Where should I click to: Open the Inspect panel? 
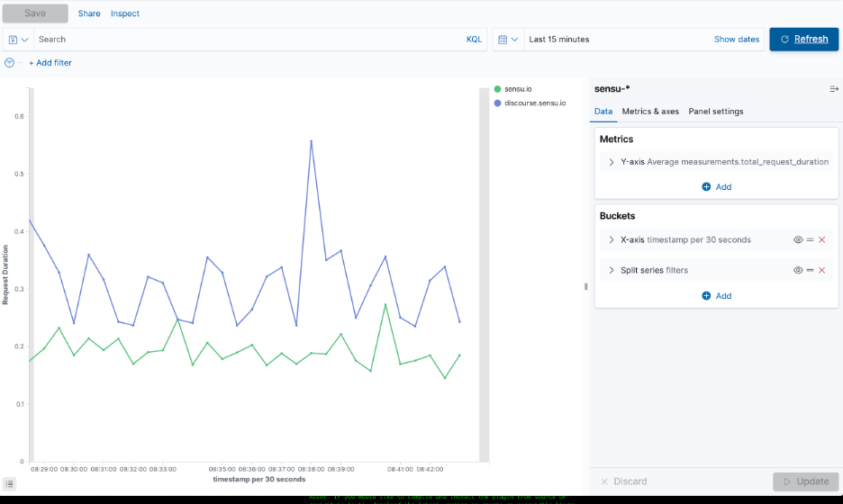pyautogui.click(x=124, y=13)
